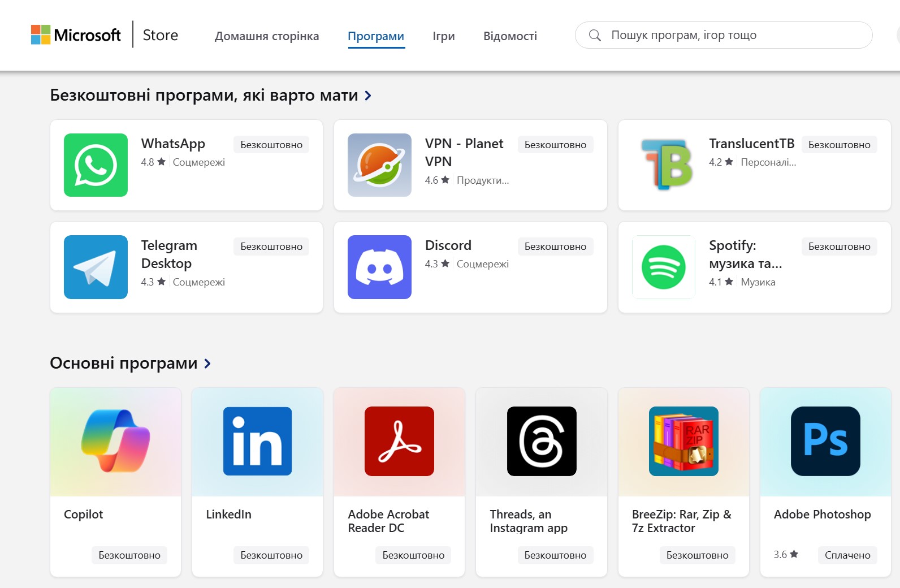Click the Microsoft logo
The image size is (900, 588).
coord(76,35)
